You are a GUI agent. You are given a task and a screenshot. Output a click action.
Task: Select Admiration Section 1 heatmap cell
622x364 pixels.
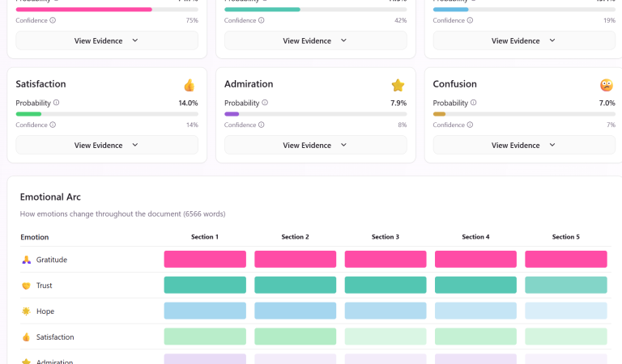(x=205, y=359)
